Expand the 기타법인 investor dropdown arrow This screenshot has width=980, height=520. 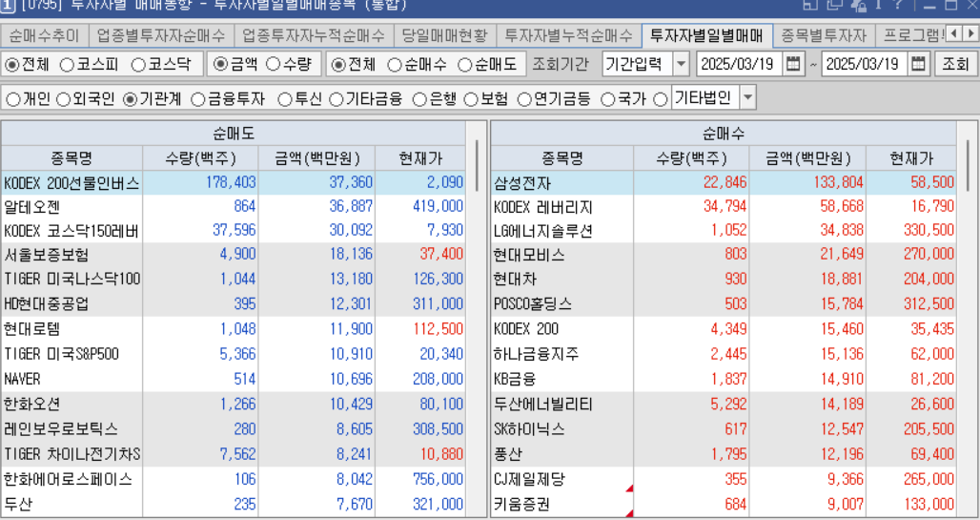coord(746,97)
